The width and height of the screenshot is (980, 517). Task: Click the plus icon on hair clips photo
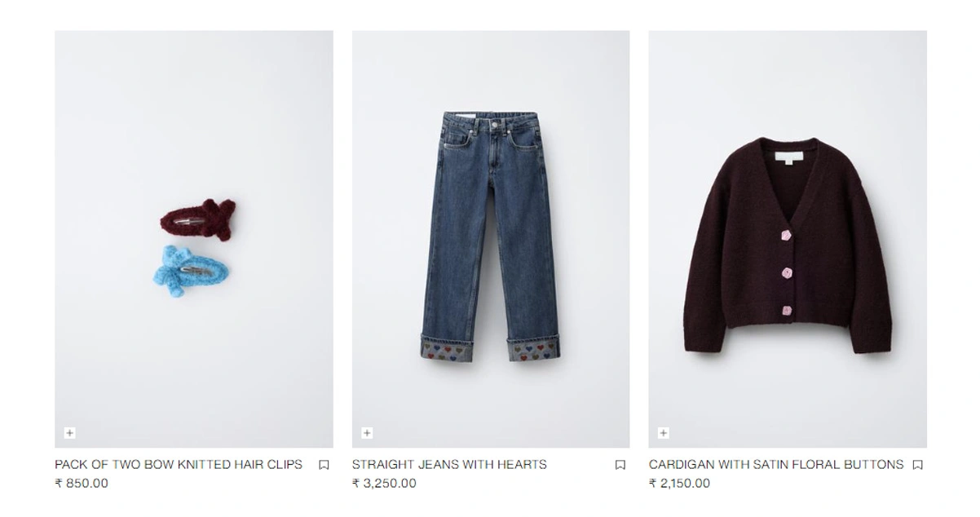point(69,433)
